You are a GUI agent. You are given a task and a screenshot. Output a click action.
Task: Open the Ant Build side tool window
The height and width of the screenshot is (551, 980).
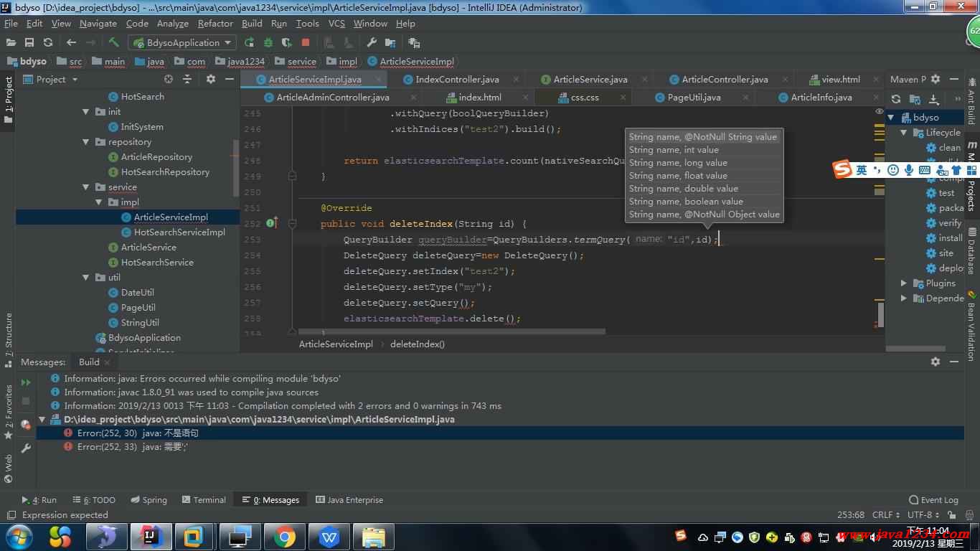(x=971, y=102)
